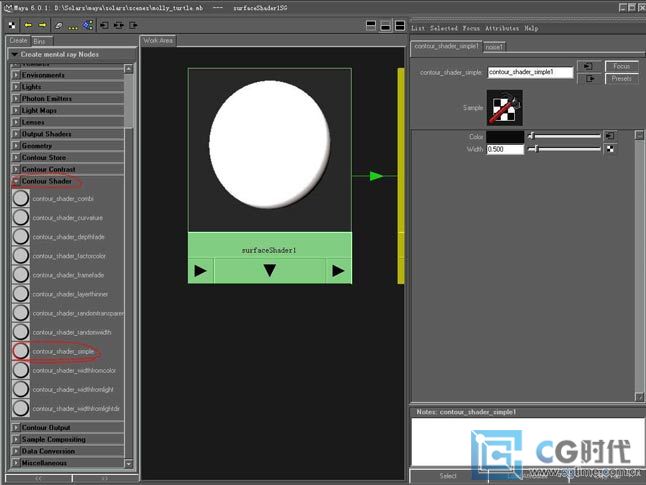Switch to the noise1 tab

[495, 47]
